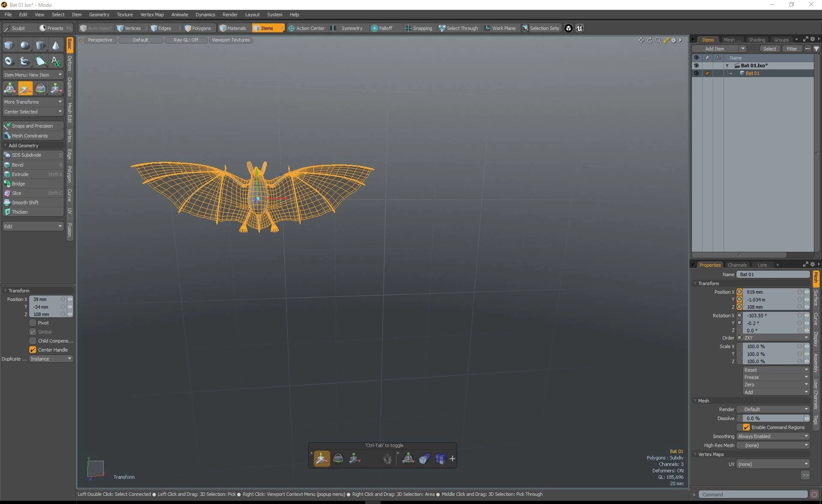Click the Rotate tool in the viewport pie bar
Screen dimensions: 822x504
[x=338, y=459]
